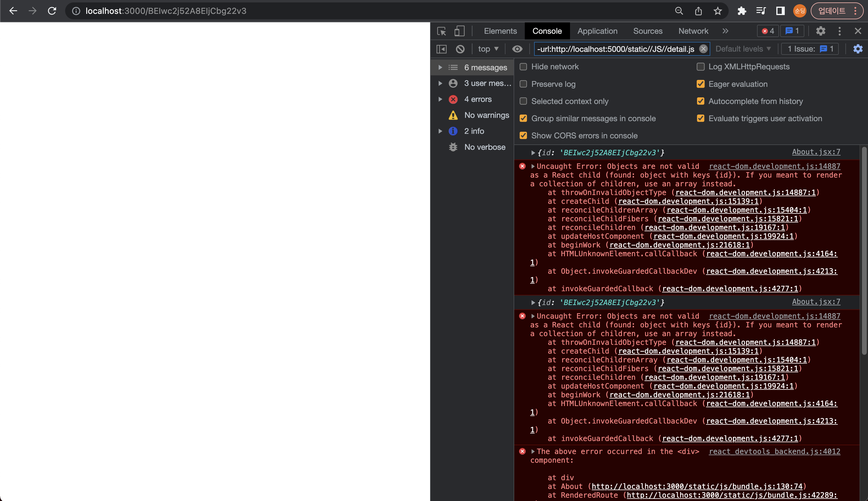Create live expression with eye icon
Image resolution: width=868 pixels, height=501 pixels.
tap(517, 49)
